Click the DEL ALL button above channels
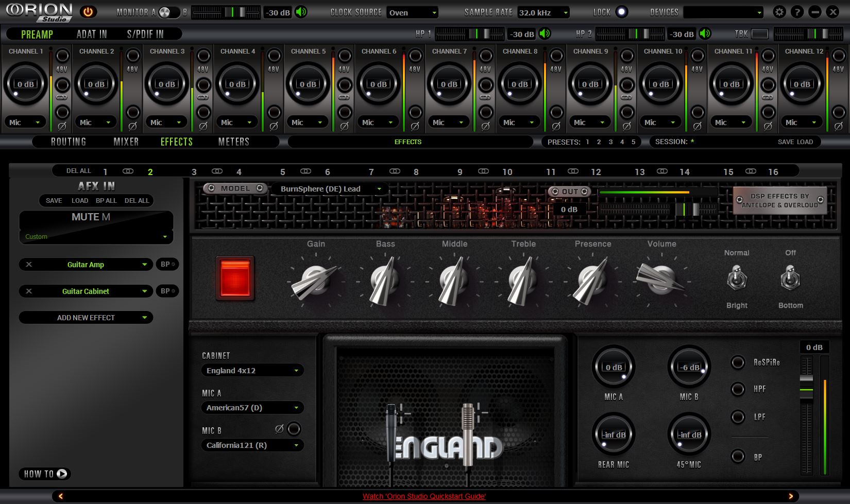850x504 pixels. click(x=78, y=171)
